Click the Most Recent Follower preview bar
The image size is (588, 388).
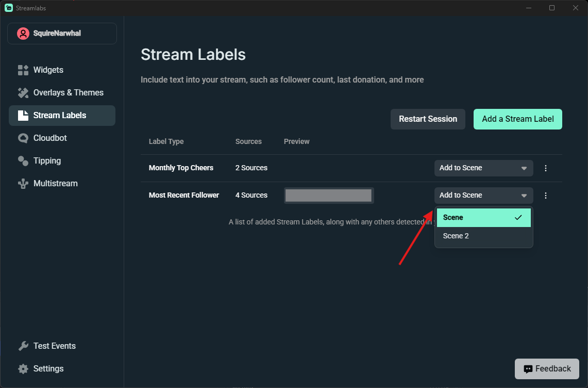pos(328,195)
